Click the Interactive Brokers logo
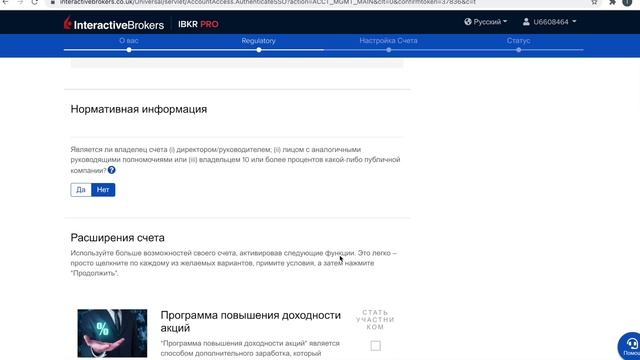Viewport: 640px width, 360px height. pyautogui.click(x=114, y=24)
